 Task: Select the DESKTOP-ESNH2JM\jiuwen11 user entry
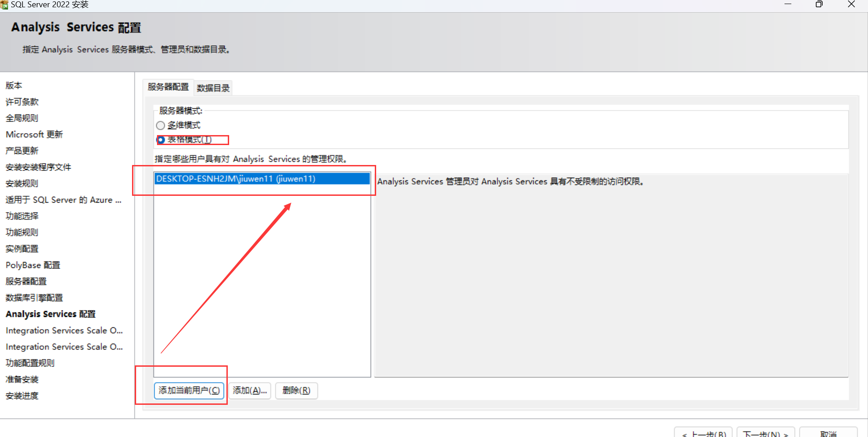(x=262, y=179)
